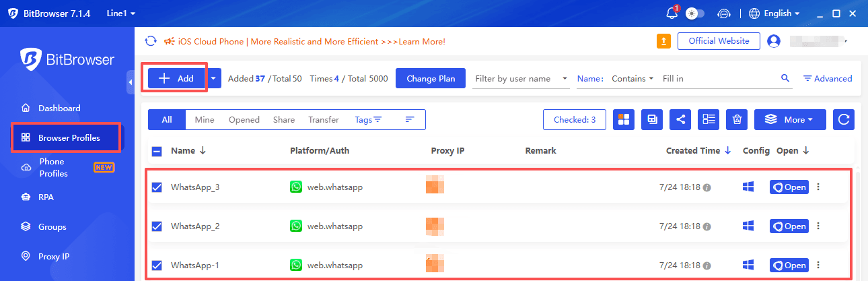Image resolution: width=868 pixels, height=281 pixels.
Task: Click the Fill in search field
Action: pos(717,78)
